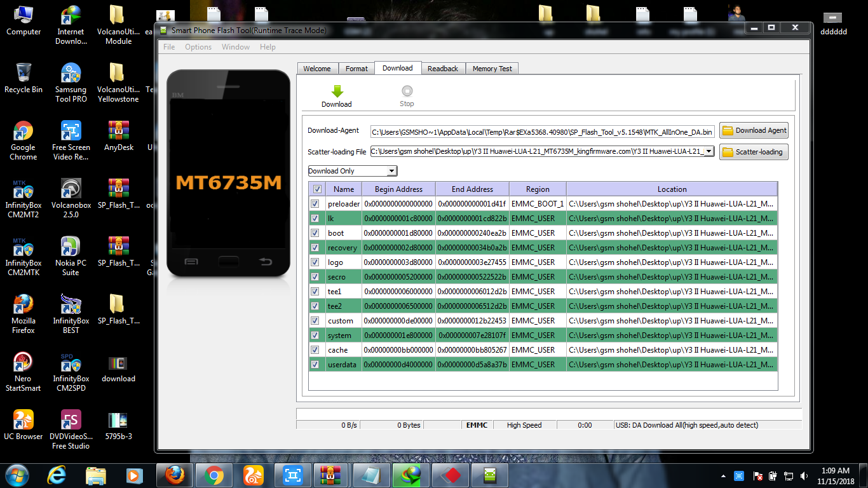This screenshot has height=488, width=868.
Task: Click the Stop icon in the toolbar
Action: 407,91
